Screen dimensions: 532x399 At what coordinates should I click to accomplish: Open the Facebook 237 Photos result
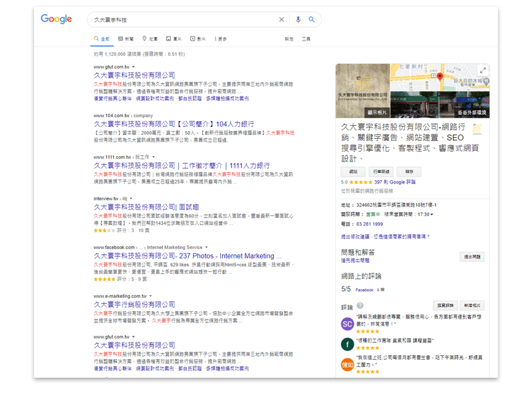pos(188,256)
